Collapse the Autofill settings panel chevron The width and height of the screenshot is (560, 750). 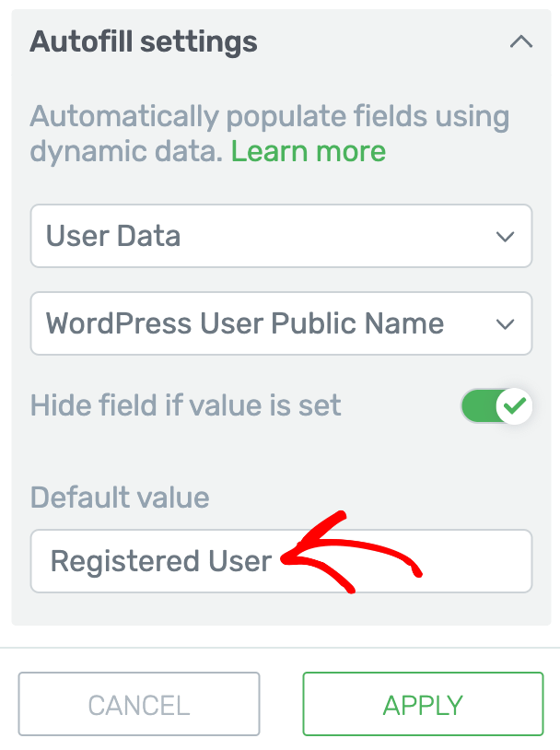(x=520, y=42)
